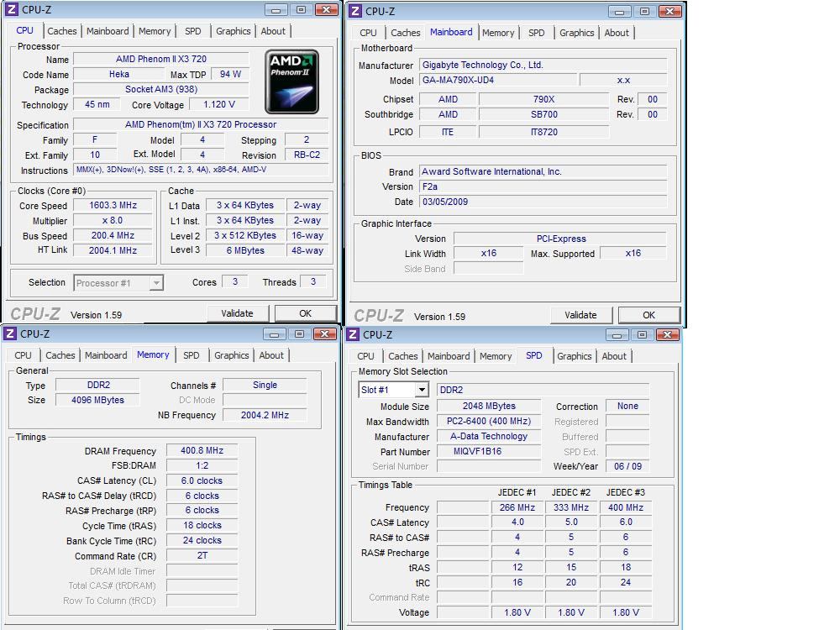Open Caches tab in the Memory window
Viewport: 840px width, 630px height.
[x=60, y=355]
